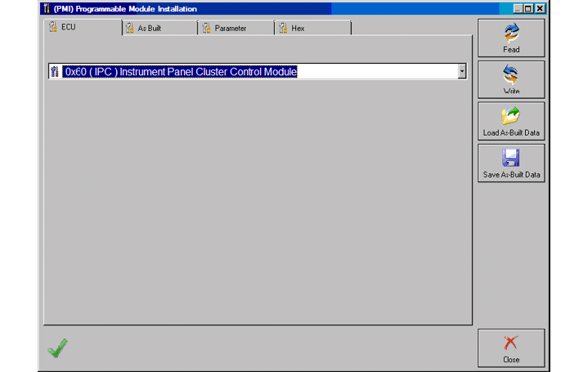Click the empty area of the ECU panel
The height and width of the screenshot is (372, 588).
[258, 204]
